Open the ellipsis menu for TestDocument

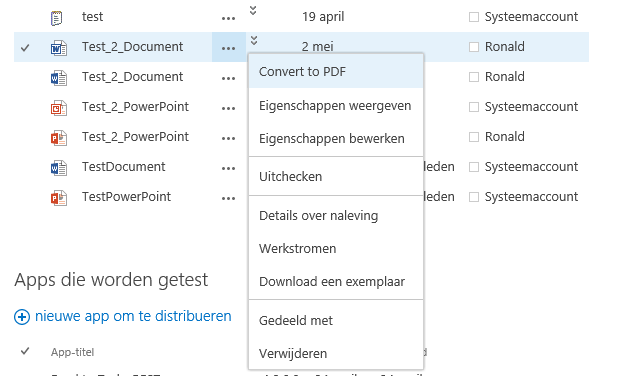click(x=229, y=168)
